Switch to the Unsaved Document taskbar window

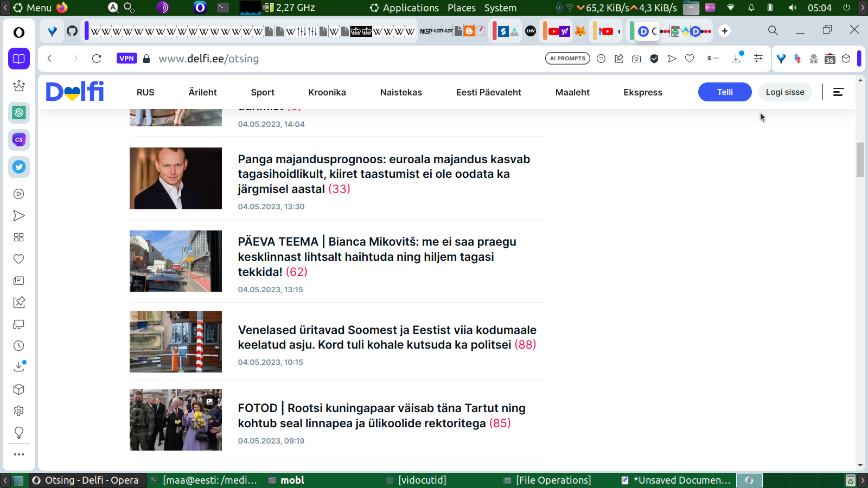(x=676, y=480)
